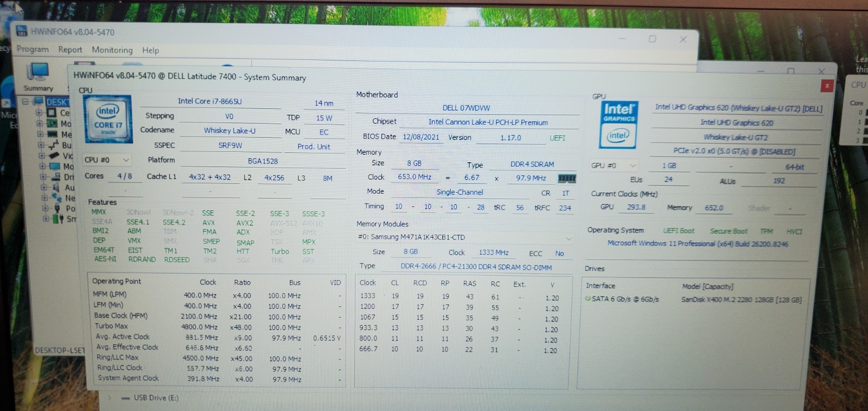
Task: Close the System Summary window with red X
Action: [x=827, y=85]
